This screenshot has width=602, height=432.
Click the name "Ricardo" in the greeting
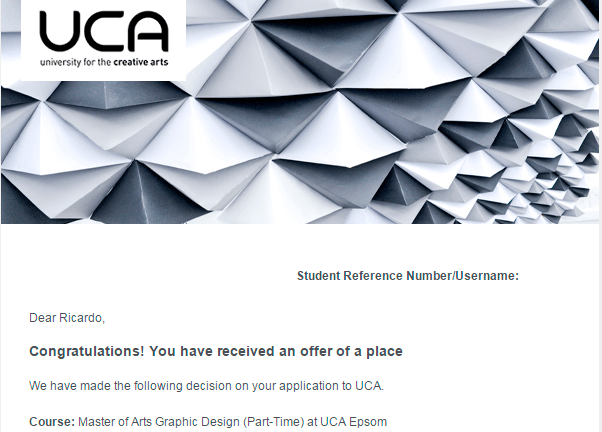click(x=80, y=318)
